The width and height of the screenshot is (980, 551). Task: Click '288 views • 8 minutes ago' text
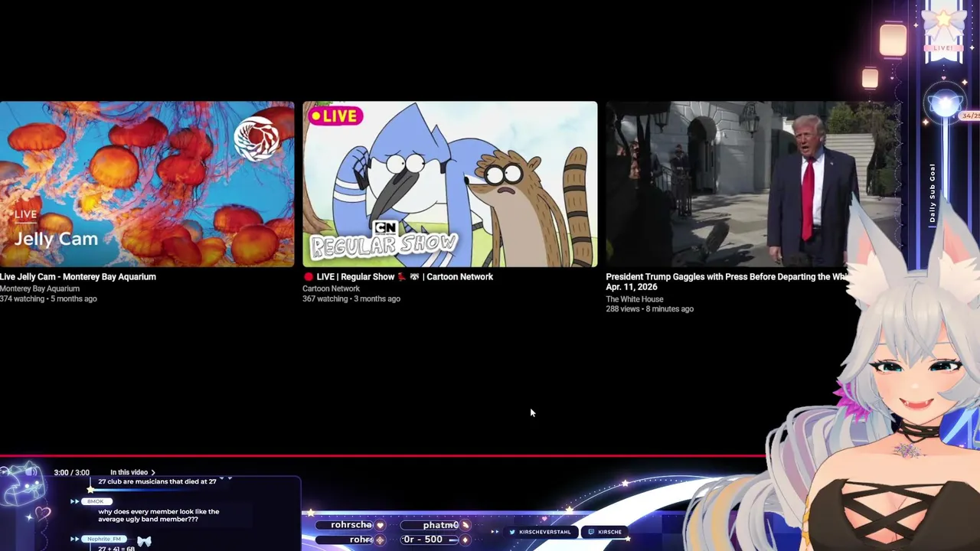(x=649, y=309)
